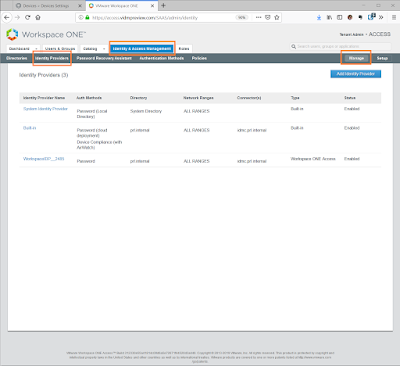This screenshot has width=400, height=366.
Task: Open the Firefox hamburger menu
Action: click(x=394, y=18)
